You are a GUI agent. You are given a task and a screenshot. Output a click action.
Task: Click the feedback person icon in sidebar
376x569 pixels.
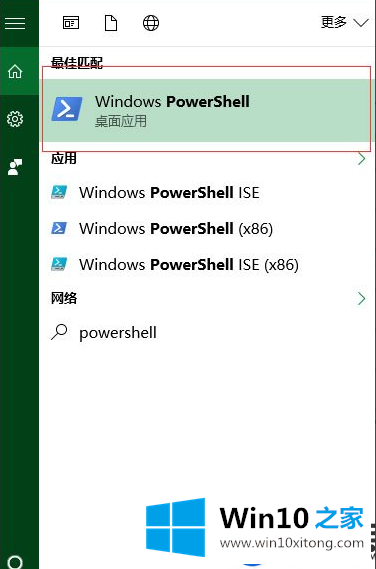15,167
